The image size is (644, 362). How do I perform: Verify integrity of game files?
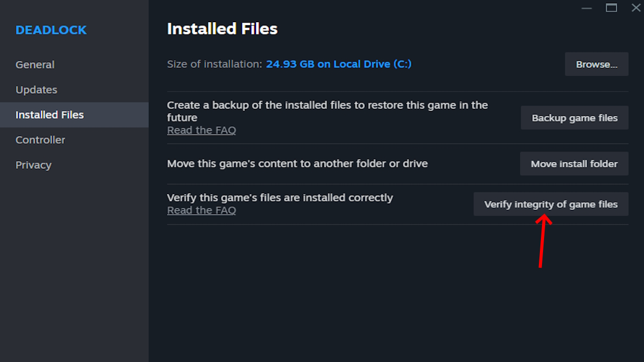tap(551, 204)
